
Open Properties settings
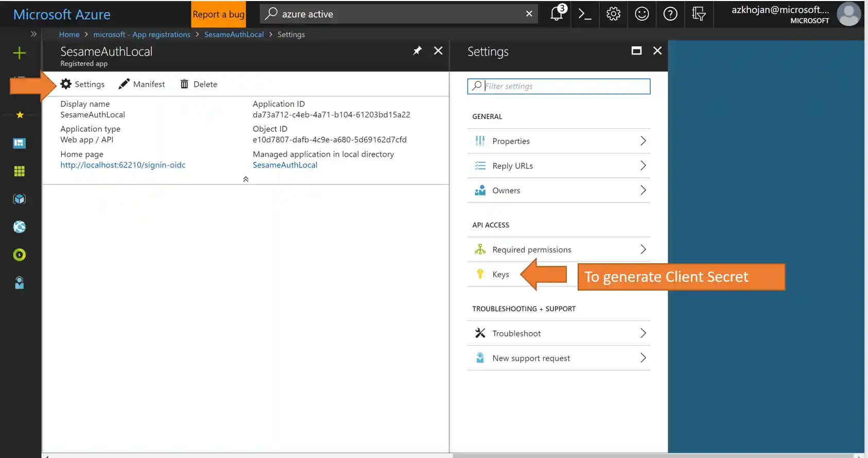click(x=559, y=141)
